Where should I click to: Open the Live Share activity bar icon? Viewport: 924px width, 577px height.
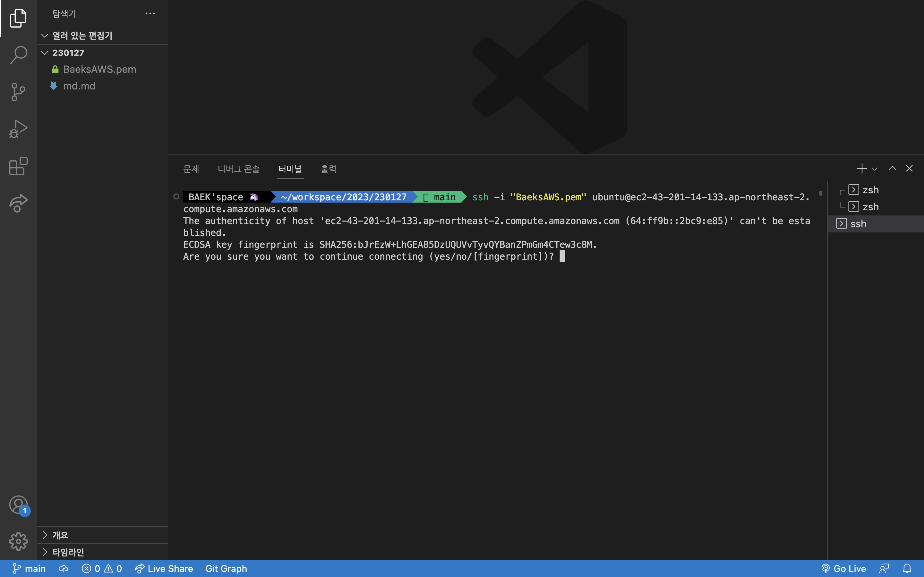(x=18, y=203)
